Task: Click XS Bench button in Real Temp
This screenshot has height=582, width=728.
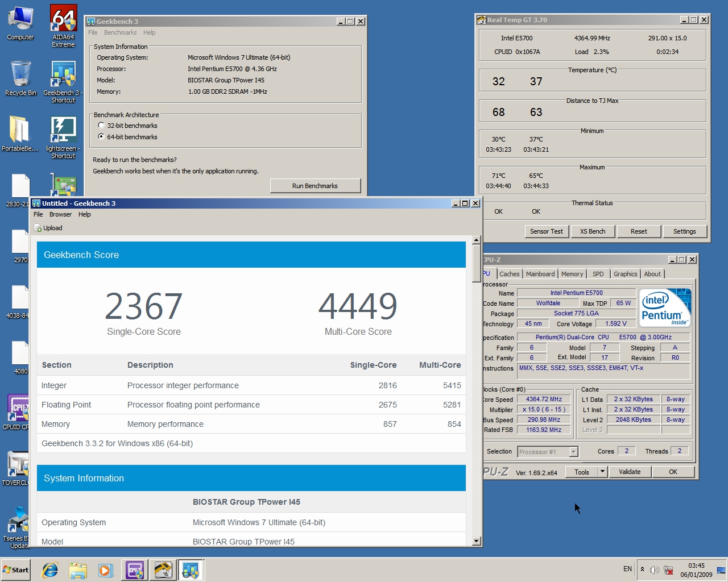Action: click(593, 231)
